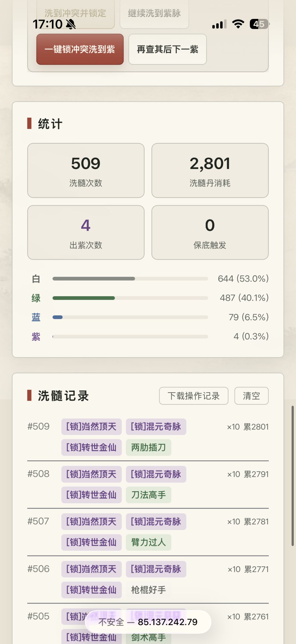
Task: Click record number #505
Action: pyautogui.click(x=38, y=616)
